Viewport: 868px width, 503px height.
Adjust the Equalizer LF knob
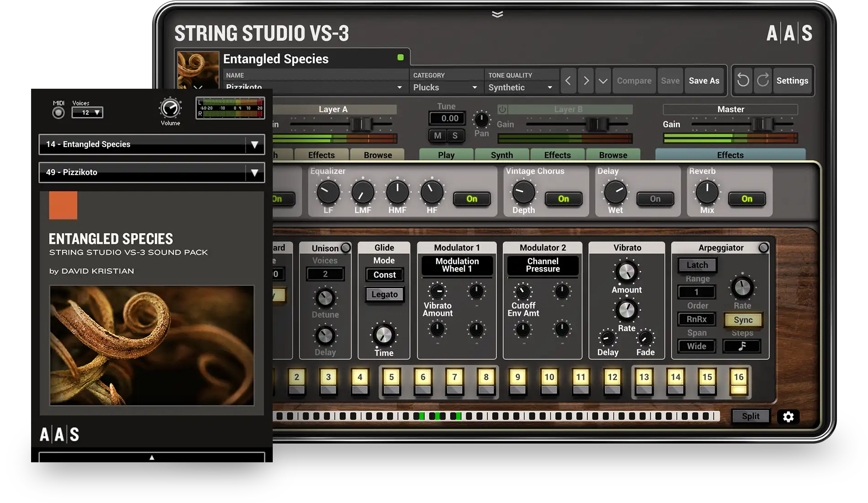(x=328, y=193)
